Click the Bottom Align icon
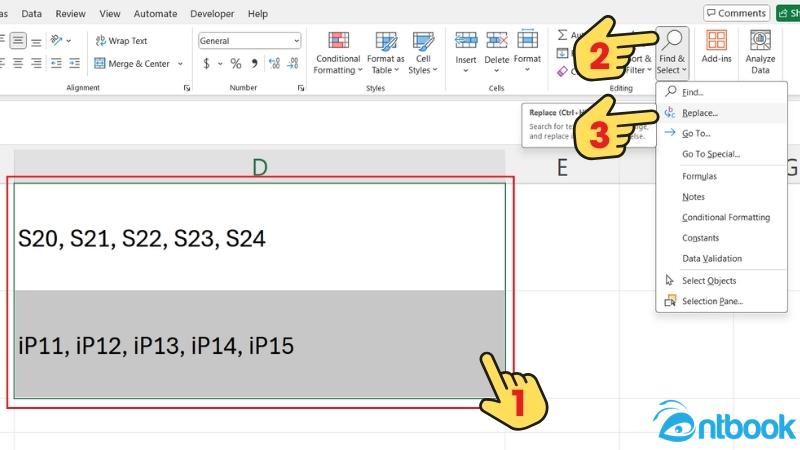Image resolution: width=800 pixels, height=450 pixels. [36, 41]
